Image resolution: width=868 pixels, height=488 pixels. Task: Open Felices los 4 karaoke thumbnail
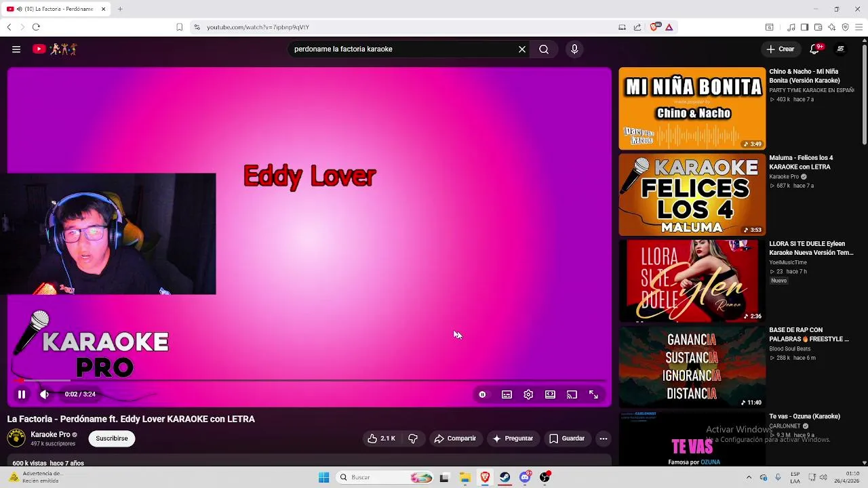692,195
